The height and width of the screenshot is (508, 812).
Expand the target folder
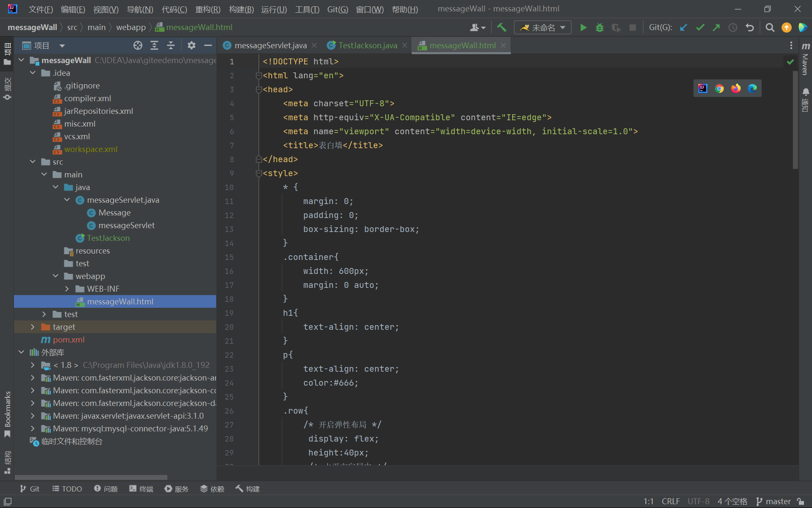pyautogui.click(x=33, y=327)
